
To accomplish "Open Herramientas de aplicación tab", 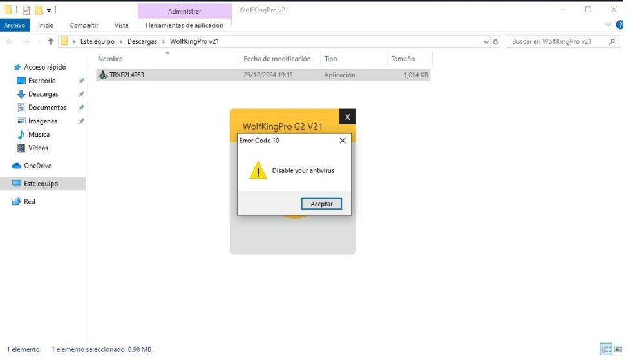I will (x=184, y=25).
